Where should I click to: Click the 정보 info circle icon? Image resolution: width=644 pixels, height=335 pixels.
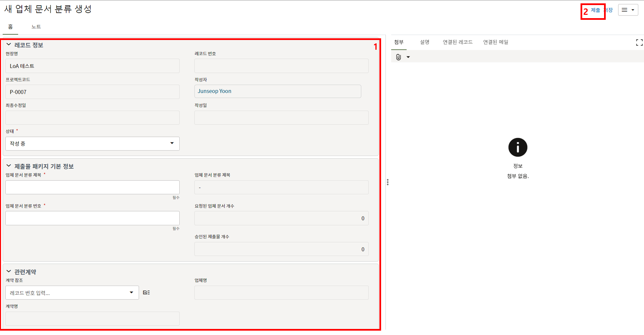pos(517,147)
